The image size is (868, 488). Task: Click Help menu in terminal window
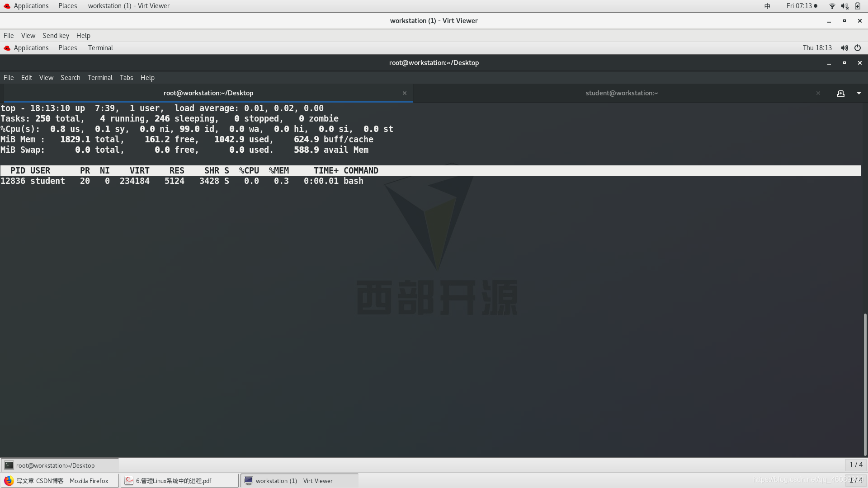147,77
